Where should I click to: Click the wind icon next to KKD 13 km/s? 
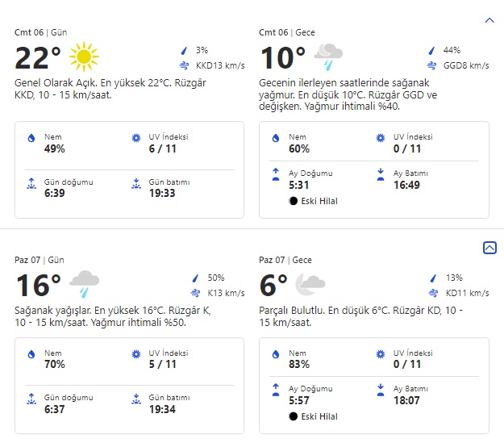tap(185, 65)
